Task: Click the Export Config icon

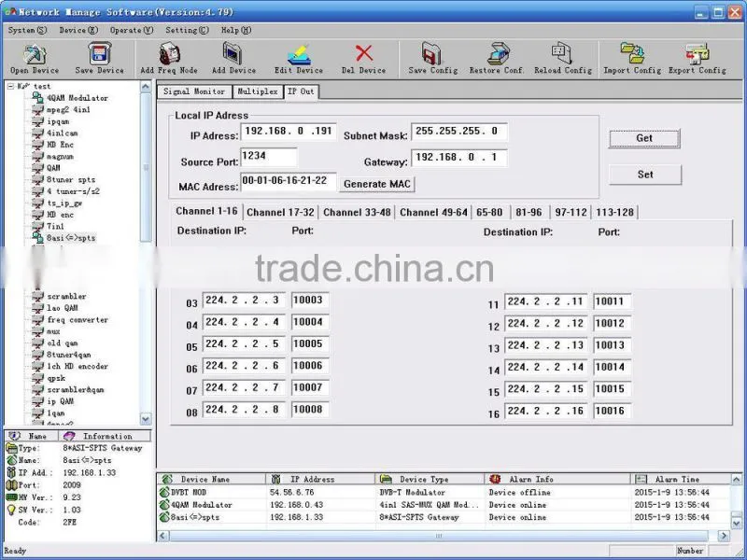Action: 697,53
